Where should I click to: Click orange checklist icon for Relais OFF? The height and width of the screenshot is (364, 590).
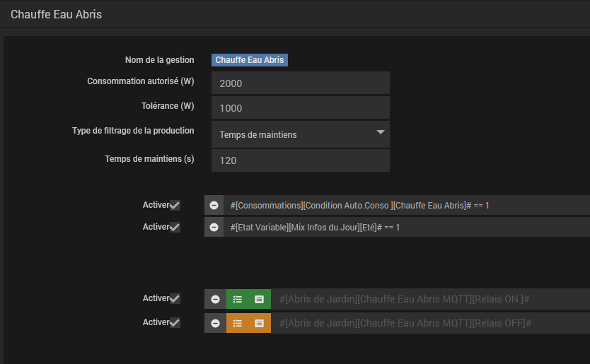238,323
